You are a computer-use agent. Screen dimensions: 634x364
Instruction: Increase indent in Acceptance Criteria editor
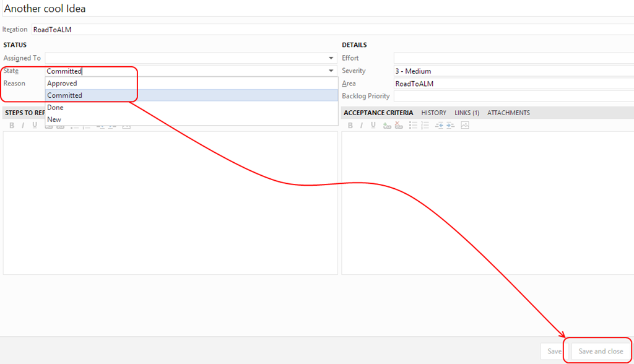450,125
